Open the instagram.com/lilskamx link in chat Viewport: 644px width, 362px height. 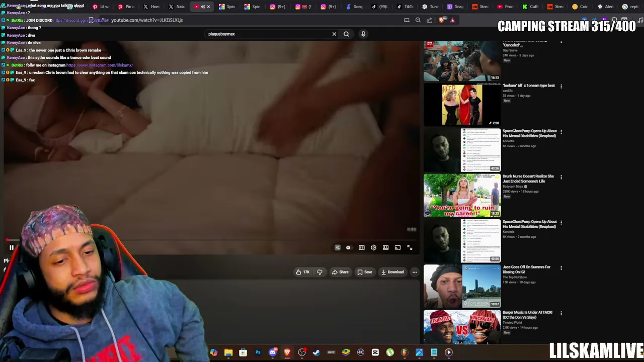click(x=100, y=65)
